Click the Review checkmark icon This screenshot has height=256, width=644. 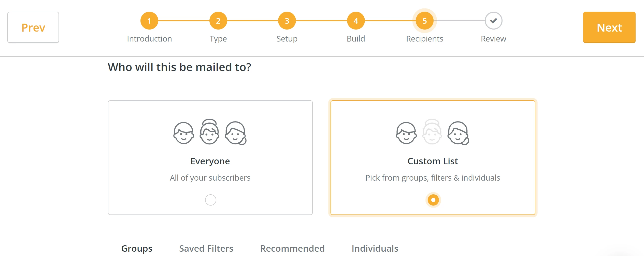[493, 21]
